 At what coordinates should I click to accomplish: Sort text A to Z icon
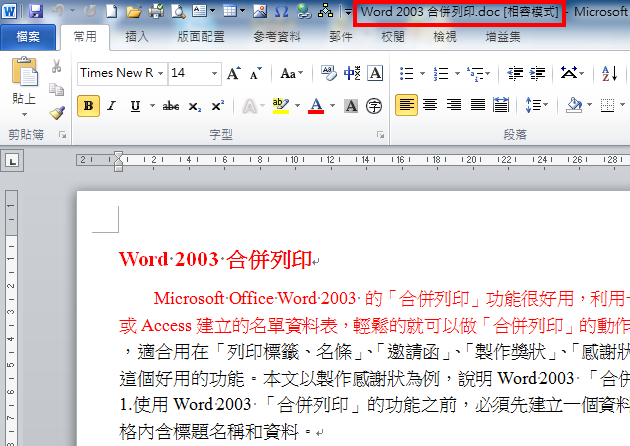(x=609, y=74)
